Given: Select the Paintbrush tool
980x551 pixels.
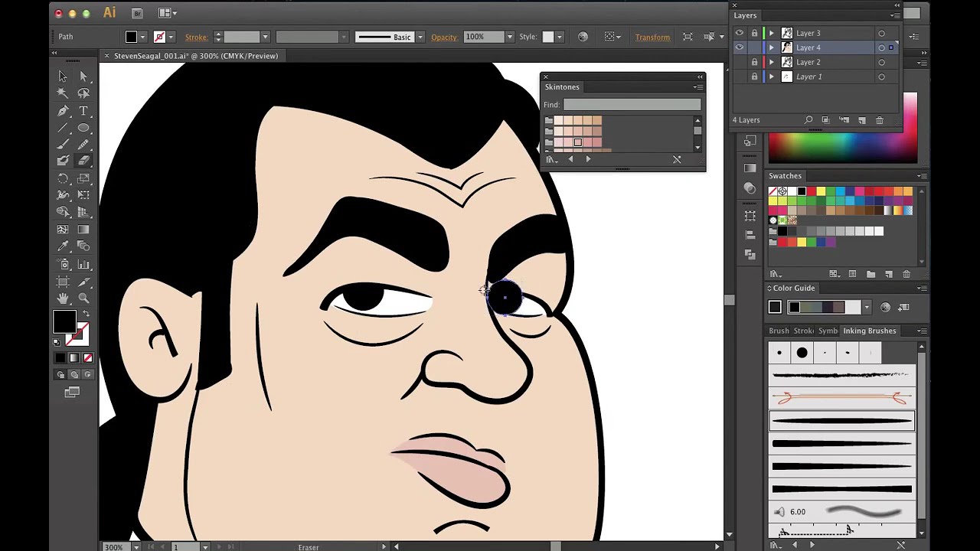Looking at the screenshot, I should coord(63,145).
